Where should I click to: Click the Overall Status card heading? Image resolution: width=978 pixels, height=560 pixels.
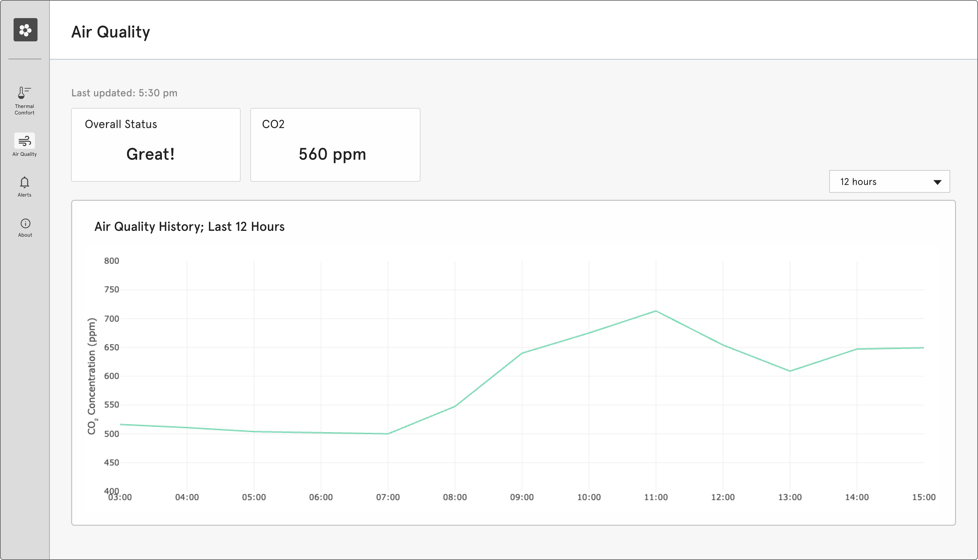(121, 124)
